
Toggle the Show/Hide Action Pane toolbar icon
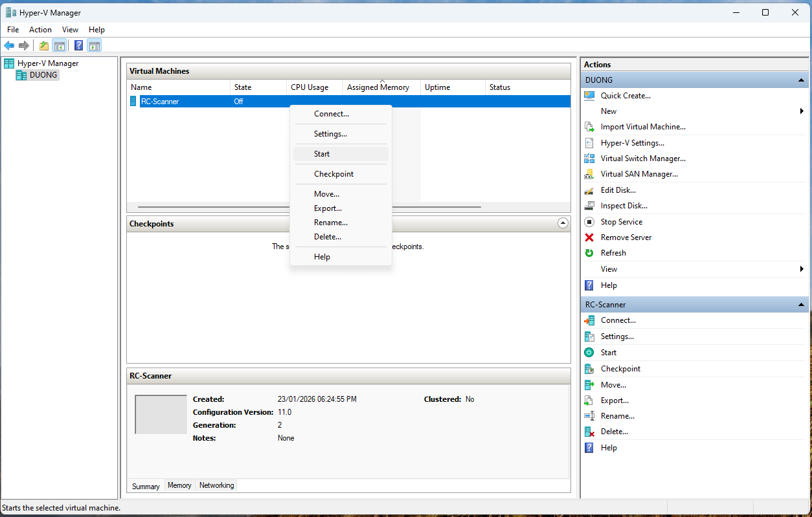coord(95,45)
